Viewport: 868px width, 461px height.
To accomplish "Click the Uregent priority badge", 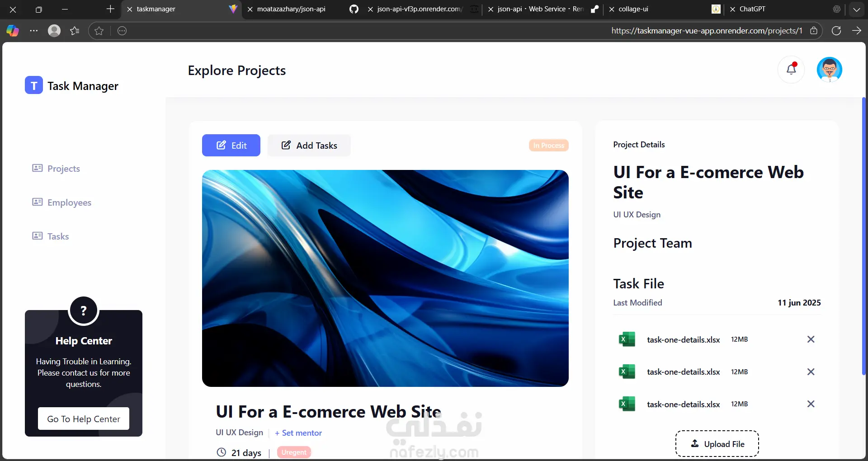I will coord(294,452).
